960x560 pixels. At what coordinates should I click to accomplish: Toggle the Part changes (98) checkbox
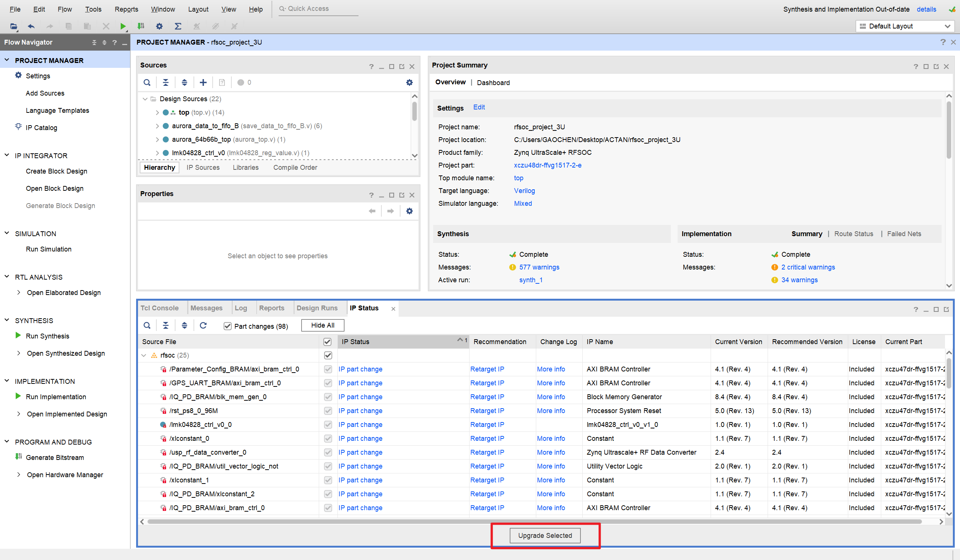(228, 326)
